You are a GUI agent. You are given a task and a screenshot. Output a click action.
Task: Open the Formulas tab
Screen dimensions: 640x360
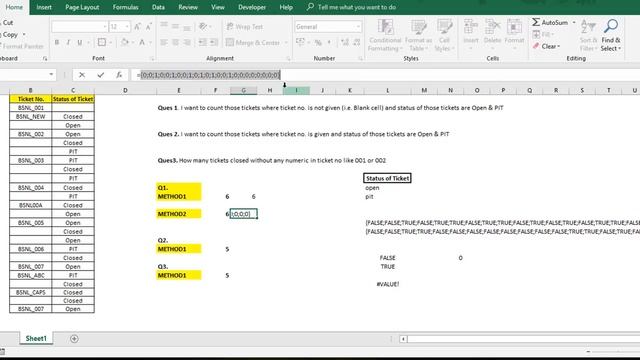pos(125,7)
